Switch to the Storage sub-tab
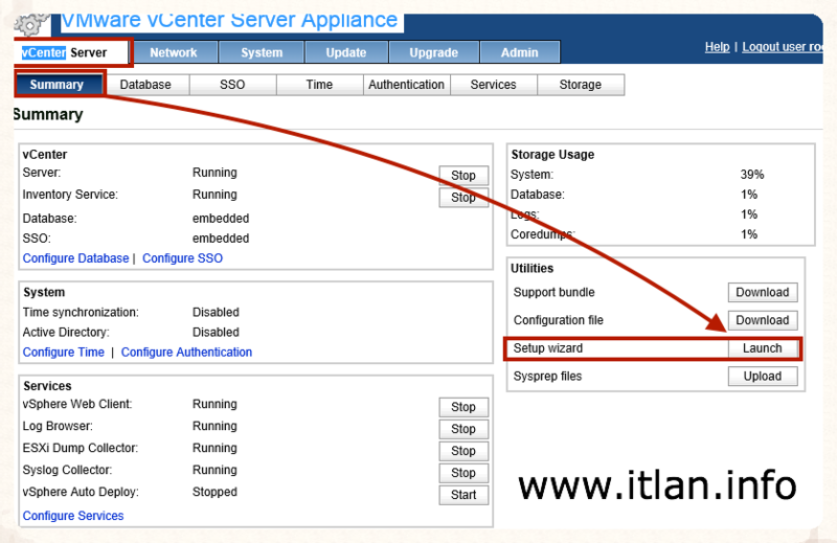The height and width of the screenshot is (543, 837). click(x=580, y=85)
